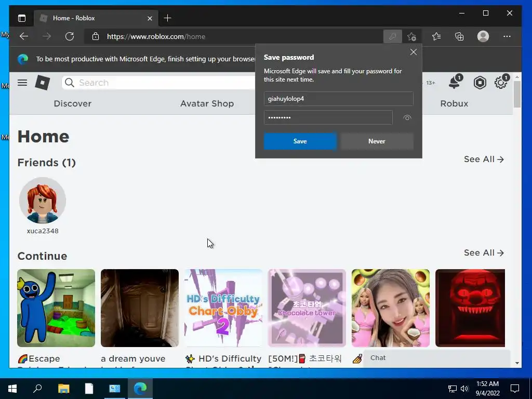Open the Avatar Shop tab
Screen dimensions: 532x399
point(207,103)
